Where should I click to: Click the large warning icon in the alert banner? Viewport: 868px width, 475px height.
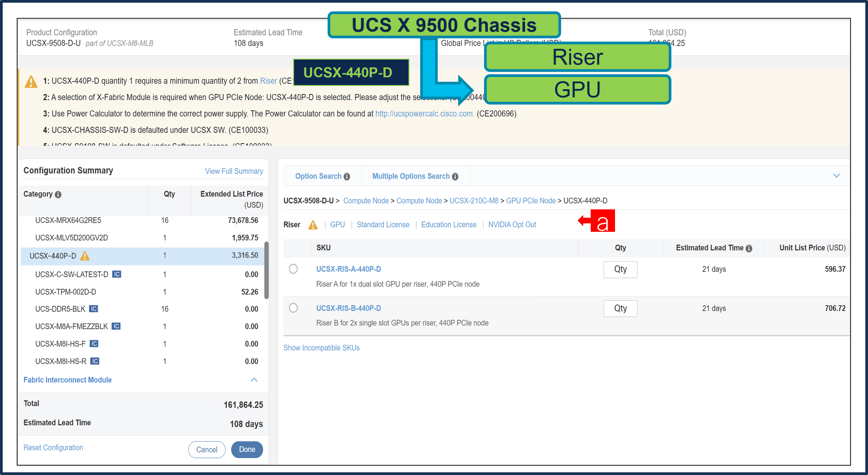click(31, 82)
